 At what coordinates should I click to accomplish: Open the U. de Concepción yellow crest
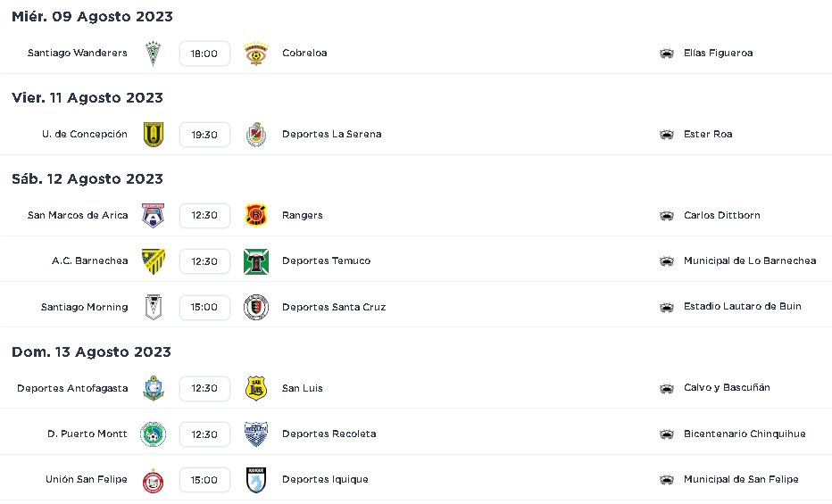(153, 135)
